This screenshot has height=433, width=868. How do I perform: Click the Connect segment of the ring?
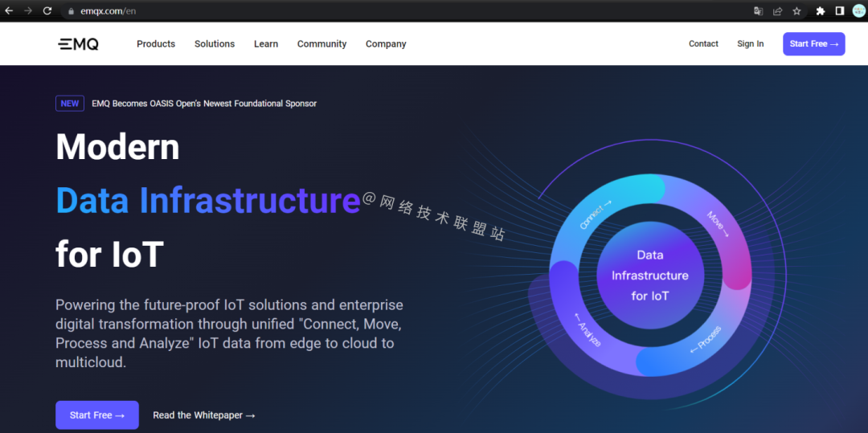(595, 214)
